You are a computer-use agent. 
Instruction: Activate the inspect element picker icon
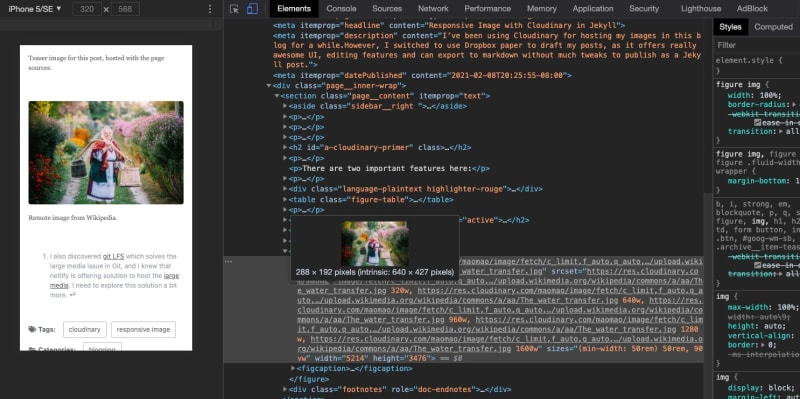[234, 9]
